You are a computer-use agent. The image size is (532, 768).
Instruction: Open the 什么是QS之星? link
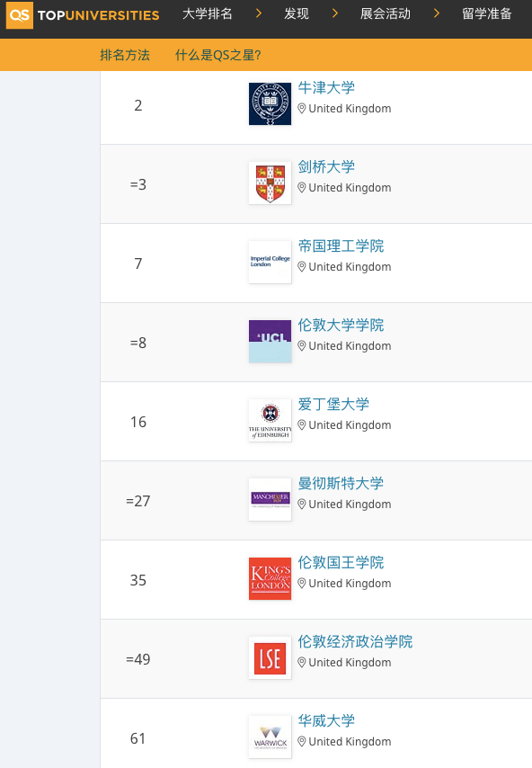tap(217, 55)
